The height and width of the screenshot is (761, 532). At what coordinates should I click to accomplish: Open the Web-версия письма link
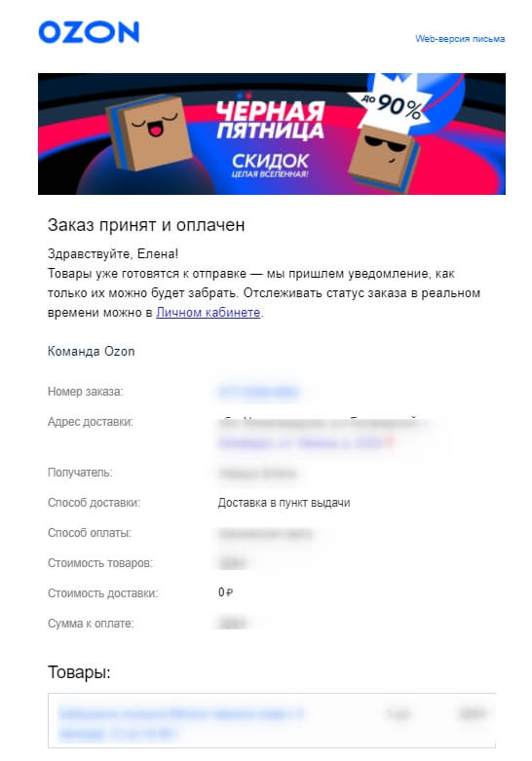460,39
